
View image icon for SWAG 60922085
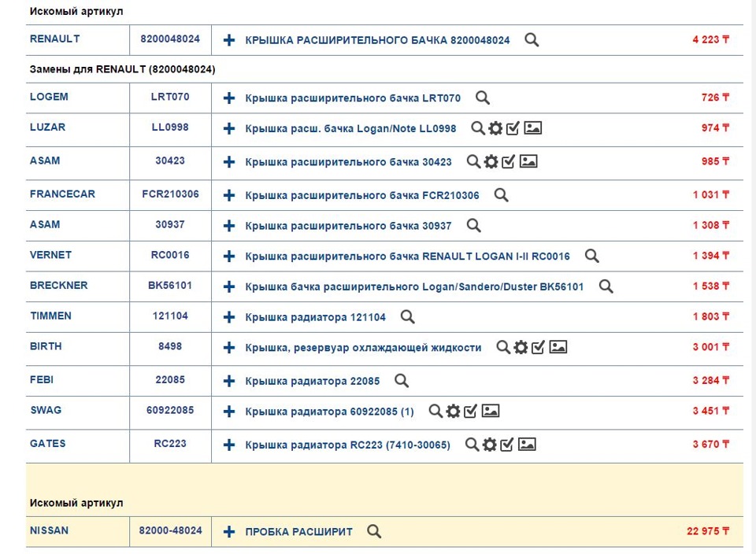(x=491, y=411)
